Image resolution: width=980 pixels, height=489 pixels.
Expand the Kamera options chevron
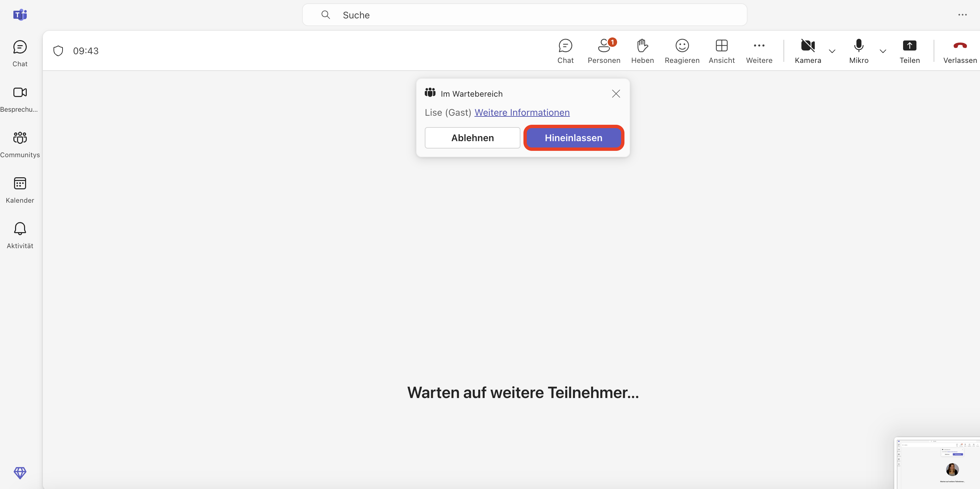(x=832, y=51)
